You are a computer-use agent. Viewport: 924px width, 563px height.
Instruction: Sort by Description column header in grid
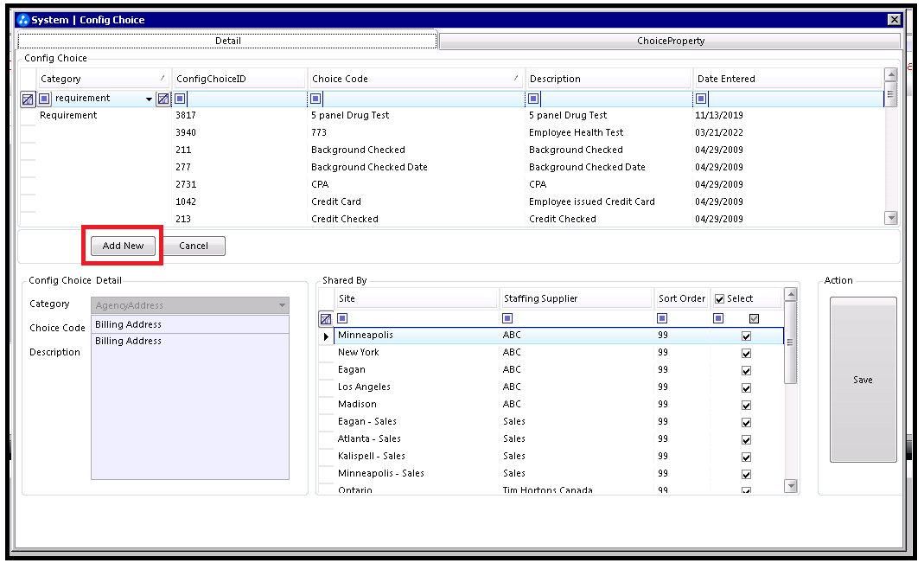coord(609,79)
